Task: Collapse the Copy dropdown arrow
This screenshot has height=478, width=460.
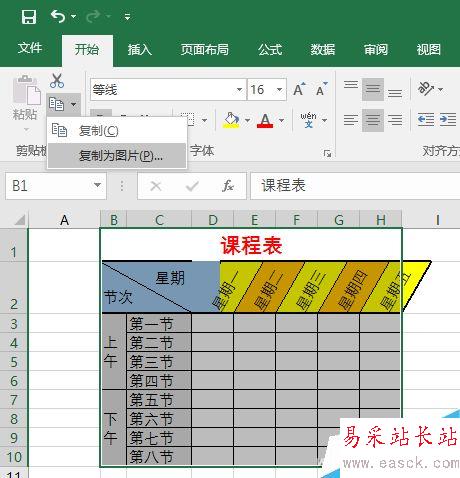Action: [x=73, y=104]
